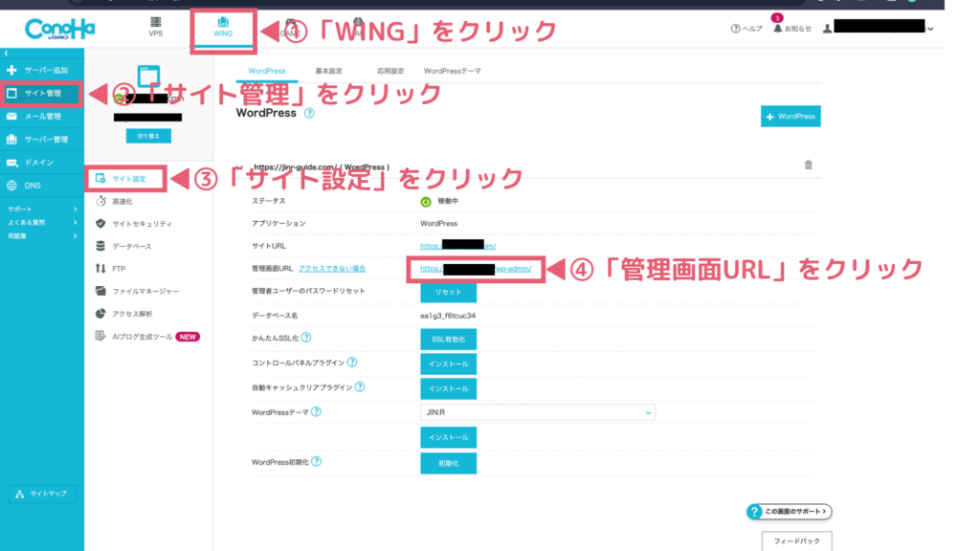The height and width of the screenshot is (551, 980).
Task: Click フィードバック button
Action: (797, 541)
